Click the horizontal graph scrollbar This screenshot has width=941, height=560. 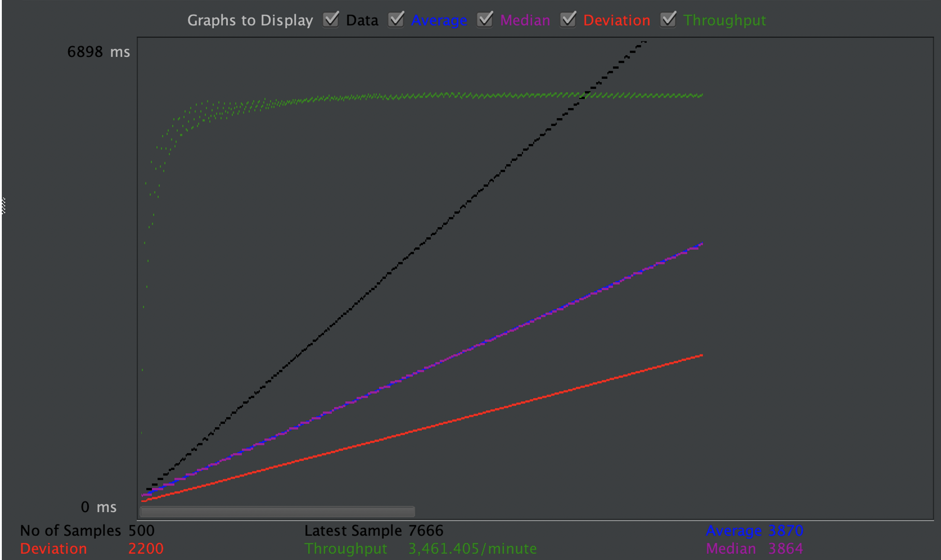[x=277, y=512]
